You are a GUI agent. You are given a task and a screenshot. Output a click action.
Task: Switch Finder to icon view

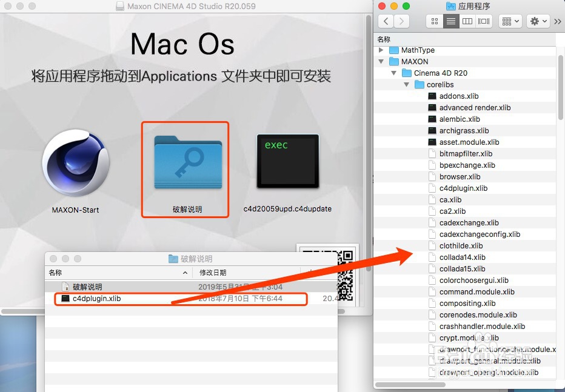click(433, 21)
